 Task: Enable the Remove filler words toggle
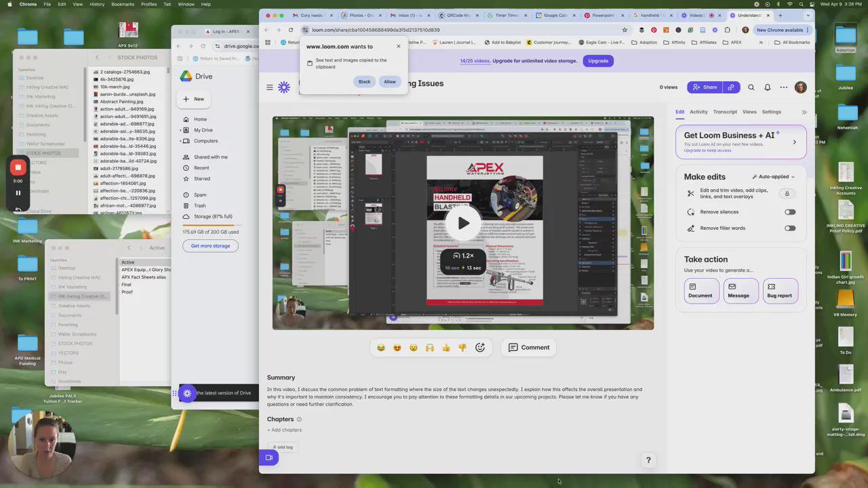(x=790, y=228)
